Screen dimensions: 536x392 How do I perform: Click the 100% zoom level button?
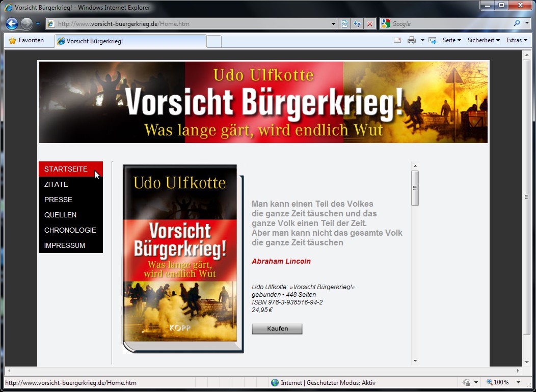[498, 382]
